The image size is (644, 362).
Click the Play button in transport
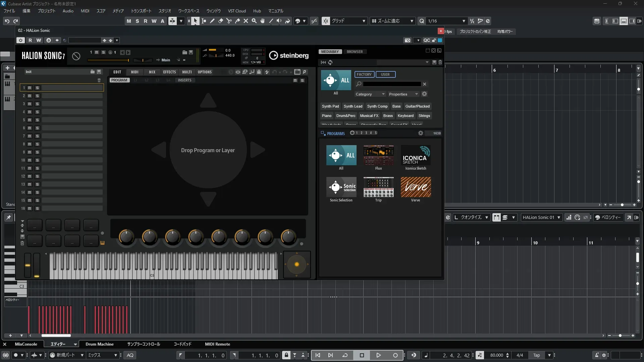pyautogui.click(x=378, y=355)
